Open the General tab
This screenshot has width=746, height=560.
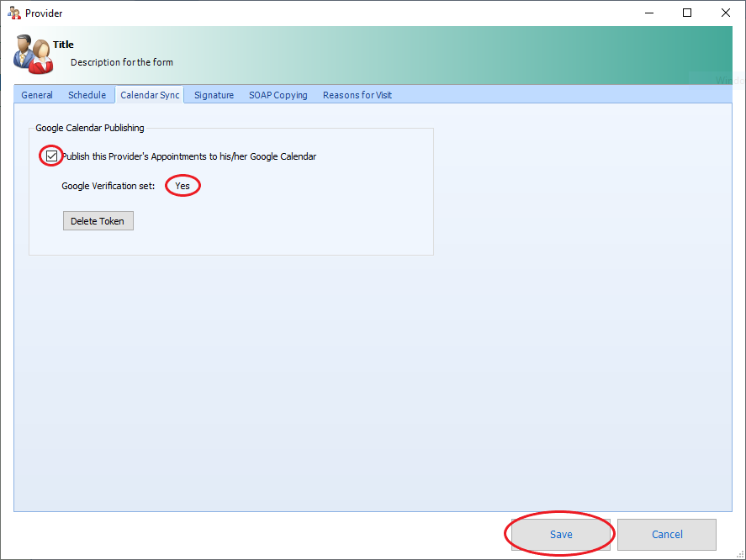tap(37, 95)
